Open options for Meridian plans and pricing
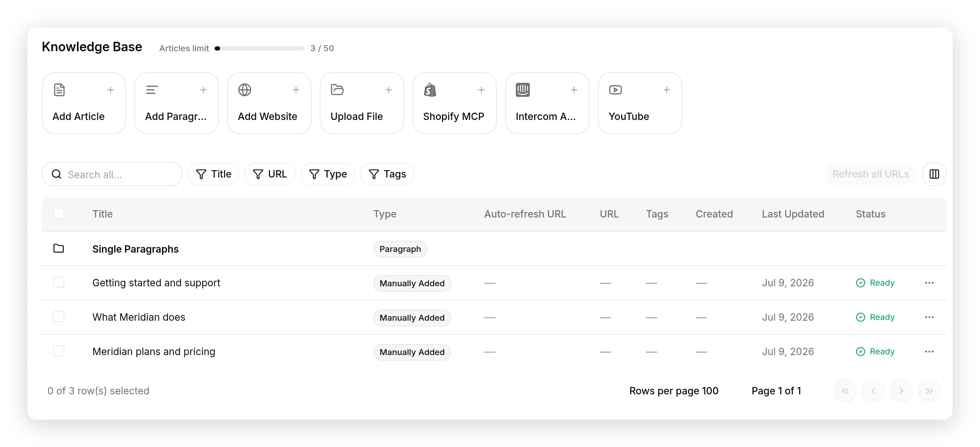This screenshot has width=980, height=447. click(x=929, y=352)
